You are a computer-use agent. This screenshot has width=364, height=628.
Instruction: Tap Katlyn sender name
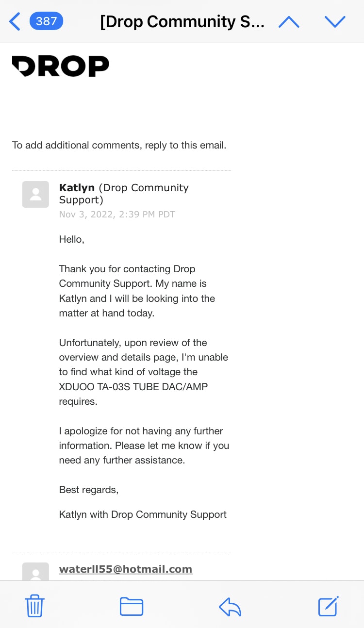(77, 187)
